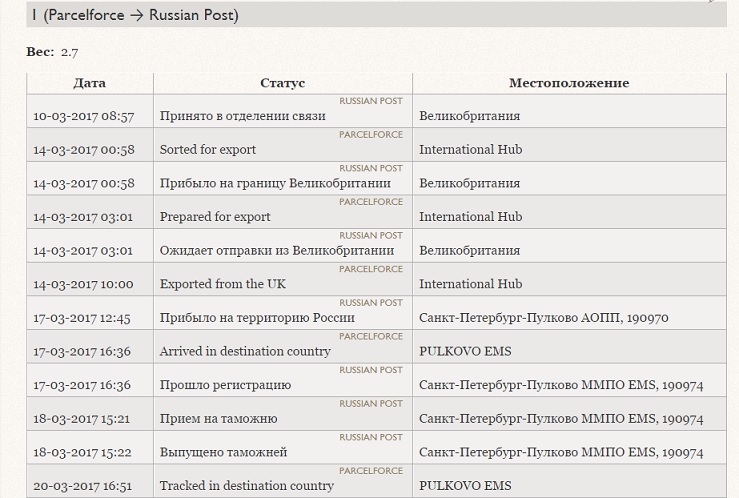Collapse the 'I (Parcelforce → Russian Post)' header bar
This screenshot has height=498, width=739.
376,15
